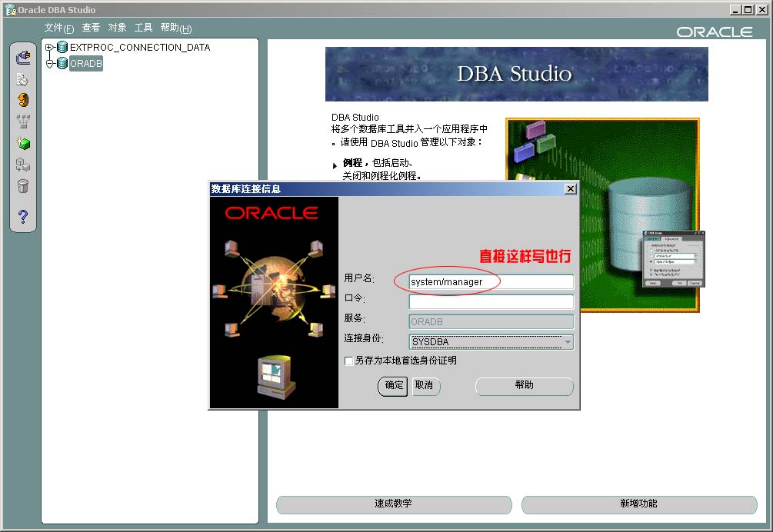Image resolution: width=773 pixels, height=532 pixels.
Task: Close the Oracle DBA Studio window
Action: (x=761, y=10)
